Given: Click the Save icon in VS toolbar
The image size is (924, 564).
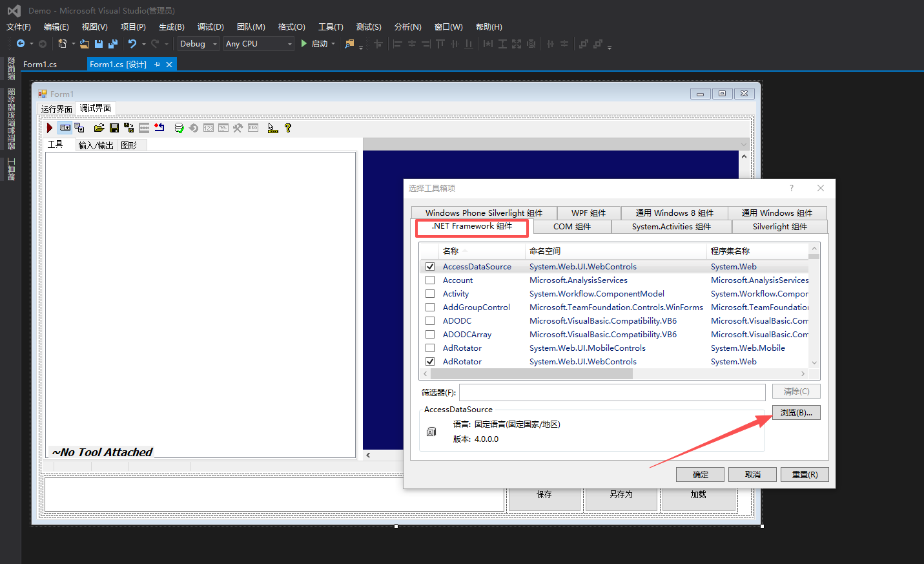Looking at the screenshot, I should click(x=99, y=44).
